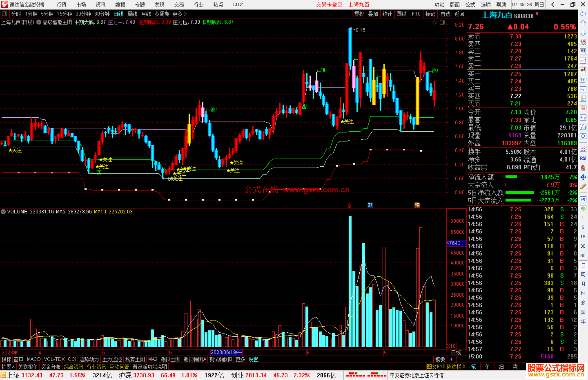Open the f(x) formula icon
Viewport: 588px width, 380px height.
583,127
